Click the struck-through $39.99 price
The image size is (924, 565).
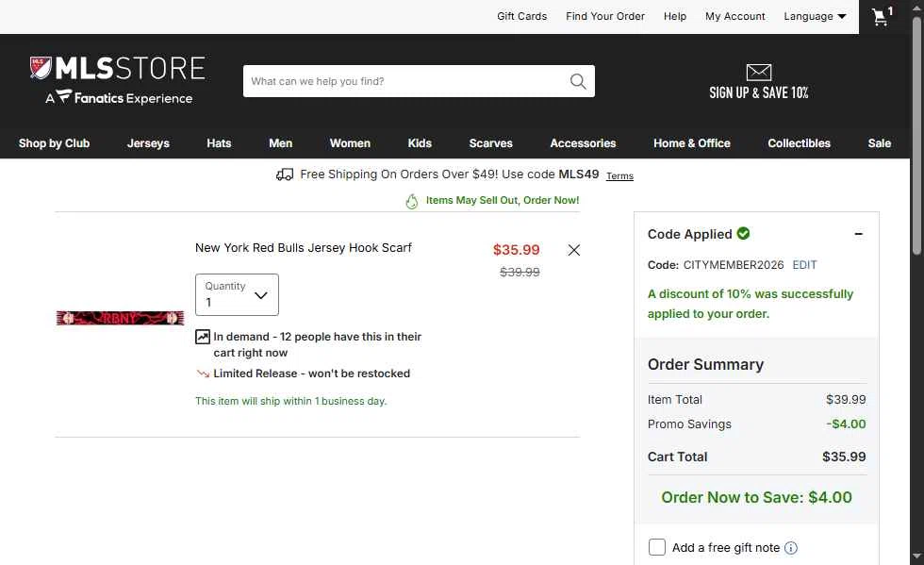(x=520, y=272)
